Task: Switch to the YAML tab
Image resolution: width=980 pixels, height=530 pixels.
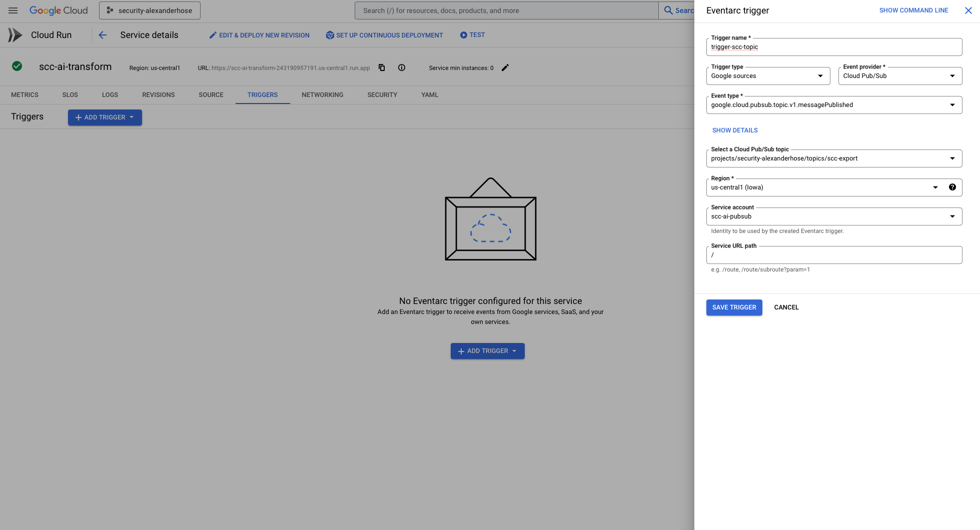Action: point(430,95)
